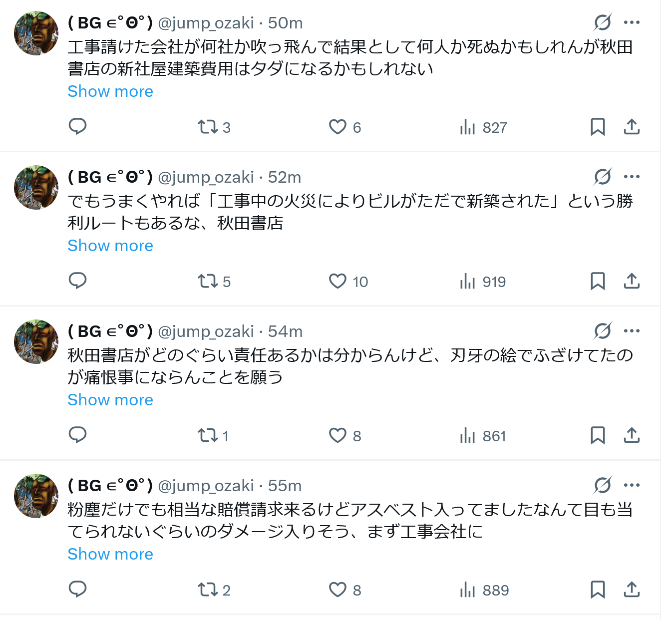672x620 pixels.
Task: Expand Show more on the 50m tweet
Action: tap(110, 91)
